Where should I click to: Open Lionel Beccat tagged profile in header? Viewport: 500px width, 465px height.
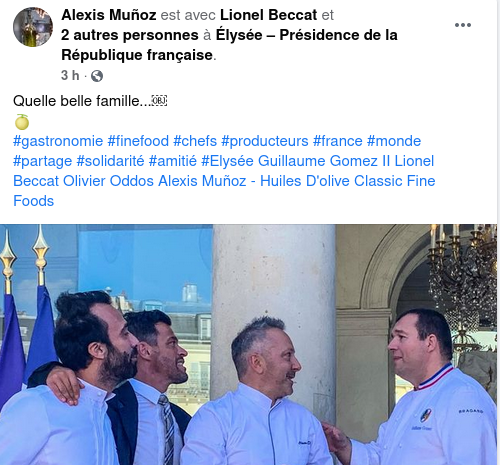pyautogui.click(x=269, y=15)
